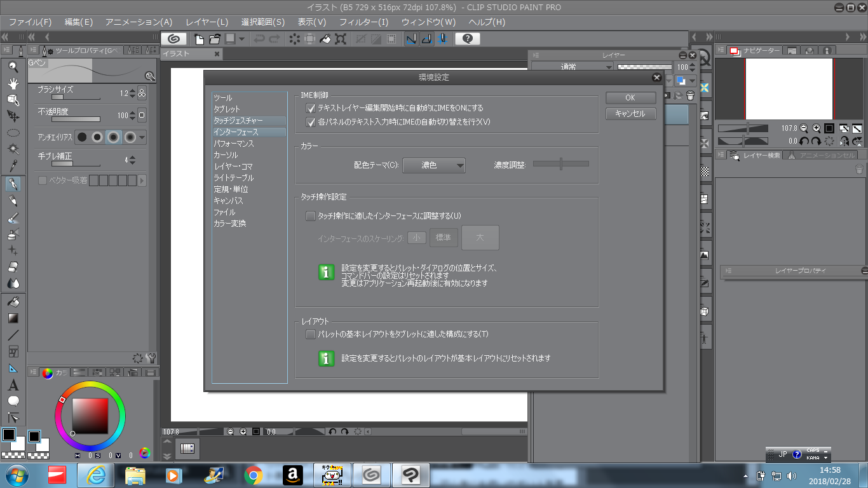Select the Text tool
The image size is (868, 488).
tap(13, 385)
